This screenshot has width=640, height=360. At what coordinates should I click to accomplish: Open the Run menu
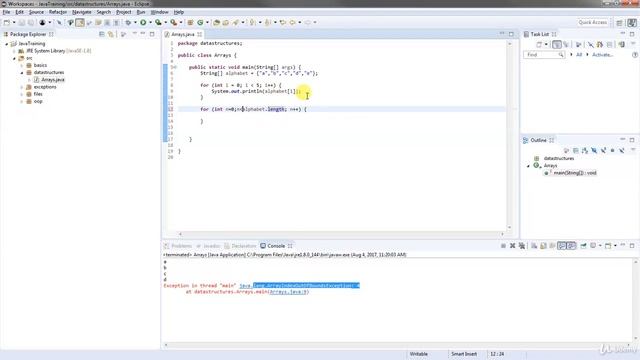tap(141, 12)
